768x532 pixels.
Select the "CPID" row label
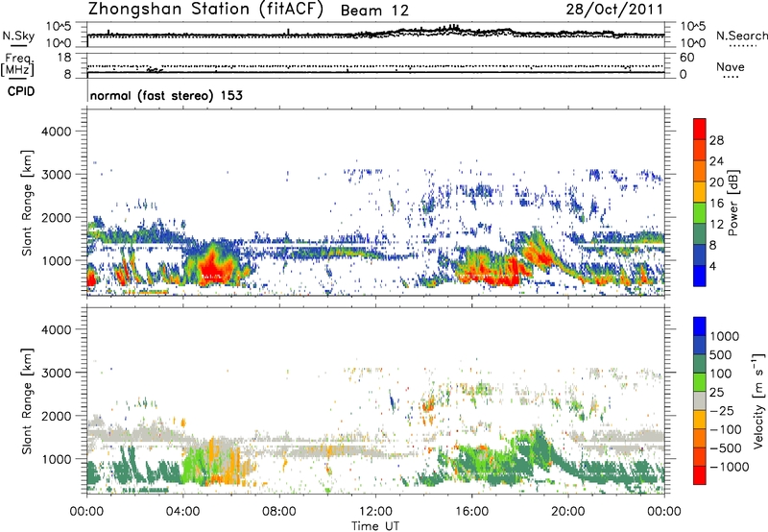click(x=21, y=91)
